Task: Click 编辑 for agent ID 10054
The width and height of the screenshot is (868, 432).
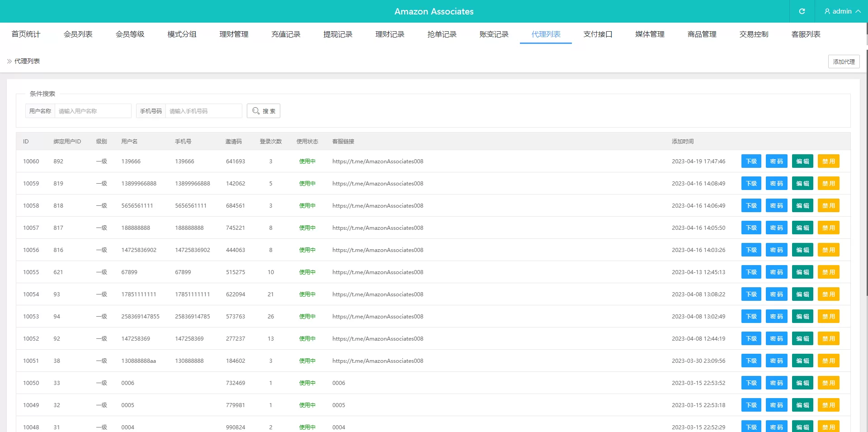Action: tap(802, 294)
